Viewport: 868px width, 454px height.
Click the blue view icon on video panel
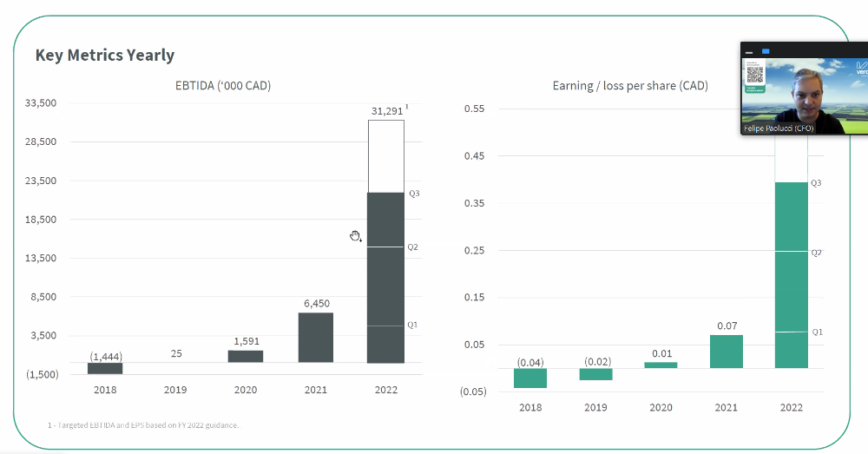click(766, 51)
